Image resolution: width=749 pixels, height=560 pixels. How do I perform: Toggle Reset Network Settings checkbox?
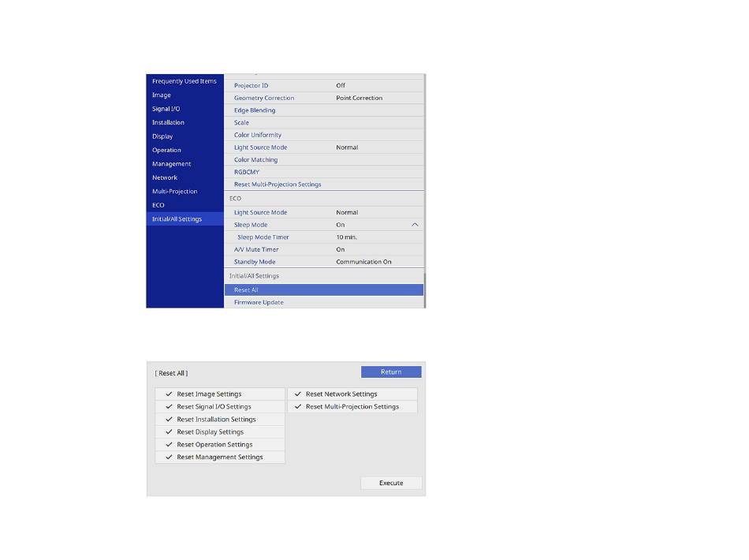click(352, 394)
